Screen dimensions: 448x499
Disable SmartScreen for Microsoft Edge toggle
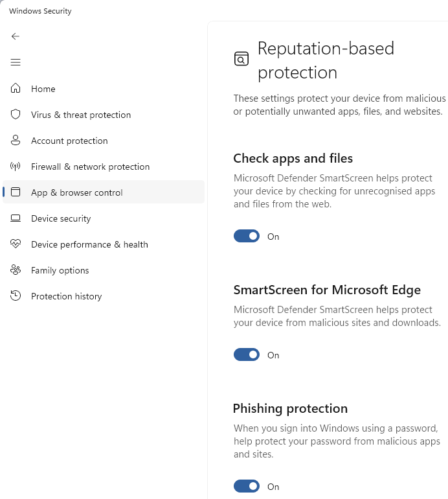(x=247, y=354)
